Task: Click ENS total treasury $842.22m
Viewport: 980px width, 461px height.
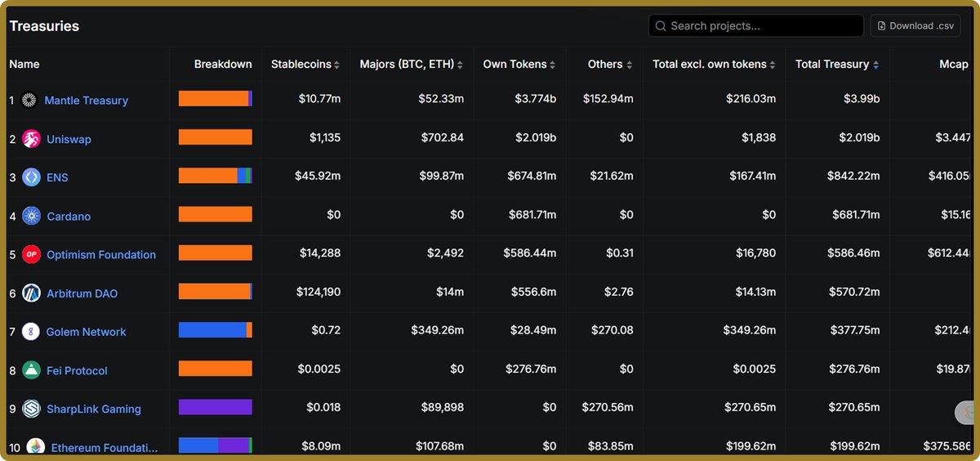Action: [x=855, y=176]
